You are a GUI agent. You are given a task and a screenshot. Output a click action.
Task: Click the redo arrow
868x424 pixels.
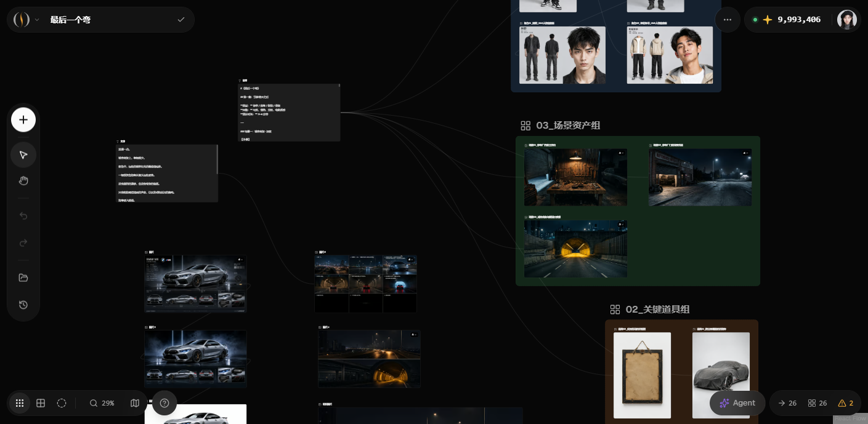[23, 242]
